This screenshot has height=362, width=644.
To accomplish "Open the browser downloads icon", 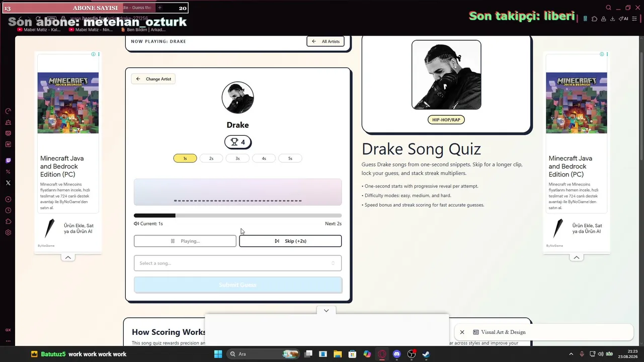I will pyautogui.click(x=612, y=19).
